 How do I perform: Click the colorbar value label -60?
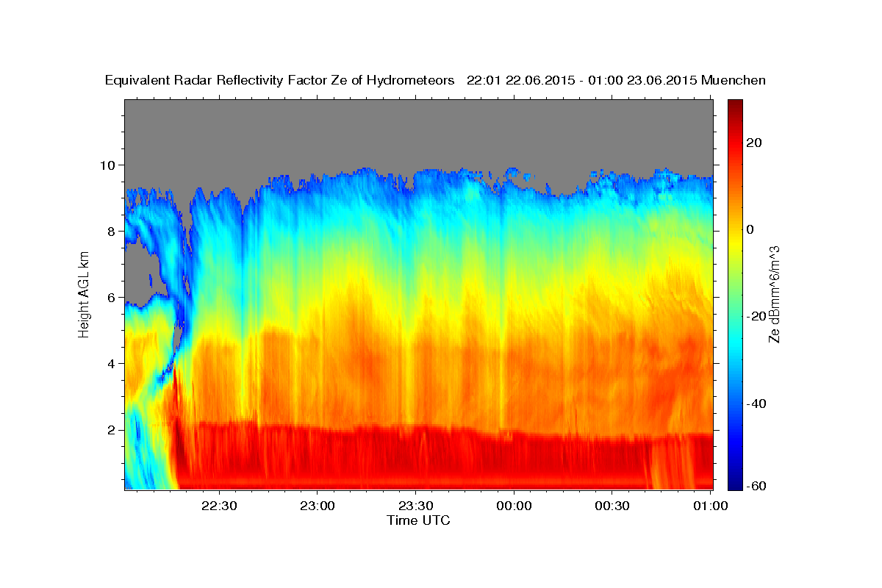coord(756,486)
